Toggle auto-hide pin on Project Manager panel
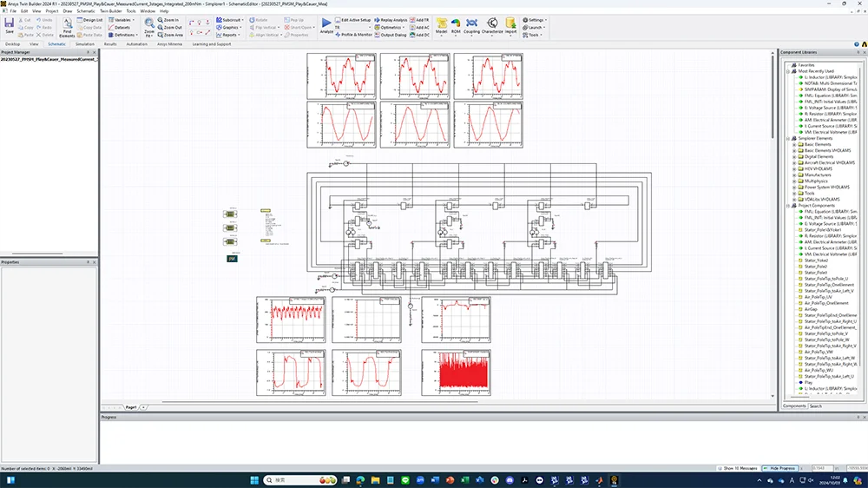Image resolution: width=868 pixels, height=488 pixels. tap(88, 52)
